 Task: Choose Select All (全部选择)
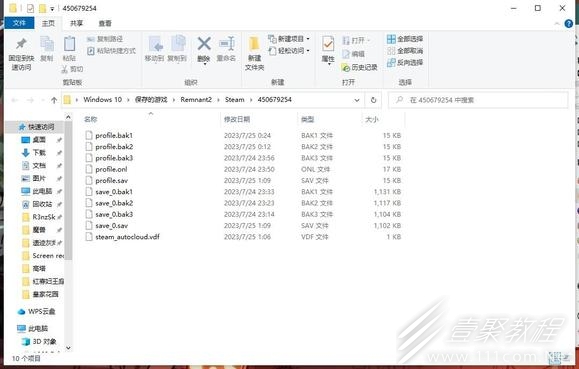point(405,39)
